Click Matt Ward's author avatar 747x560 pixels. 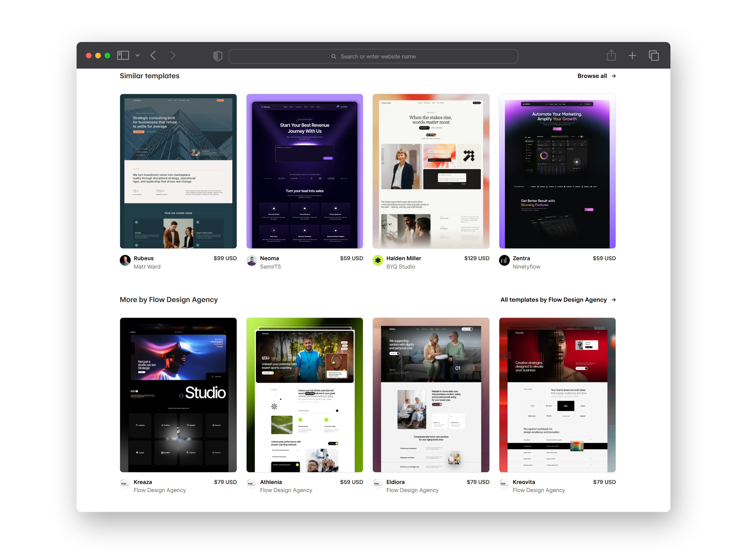click(x=125, y=260)
